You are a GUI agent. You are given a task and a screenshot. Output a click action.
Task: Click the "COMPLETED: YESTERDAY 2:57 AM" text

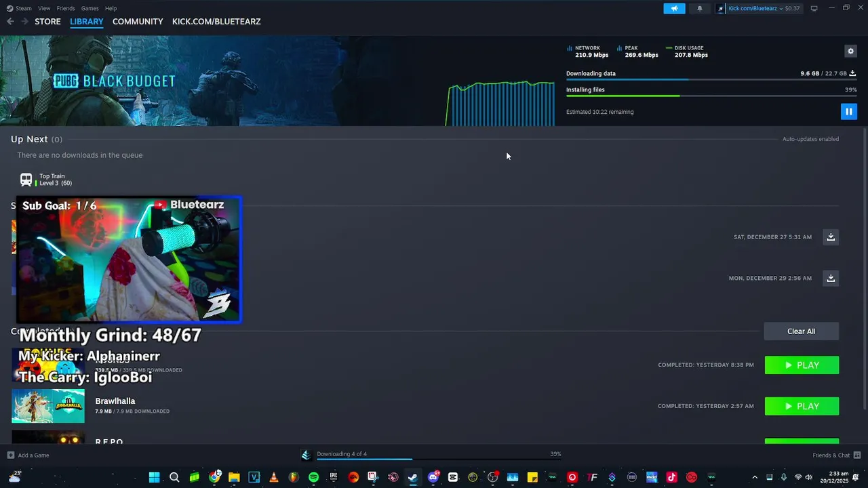tap(705, 406)
